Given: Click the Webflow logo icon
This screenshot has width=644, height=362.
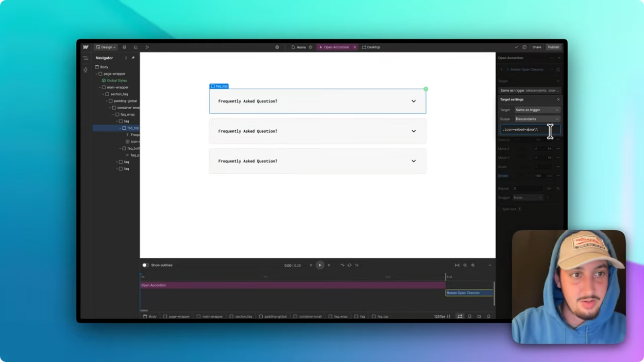Looking at the screenshot, I should tap(86, 47).
